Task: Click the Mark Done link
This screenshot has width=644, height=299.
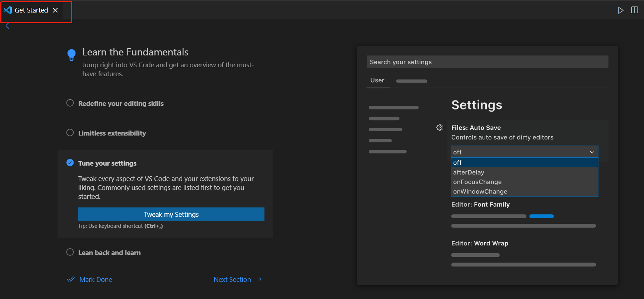Action: (96, 280)
